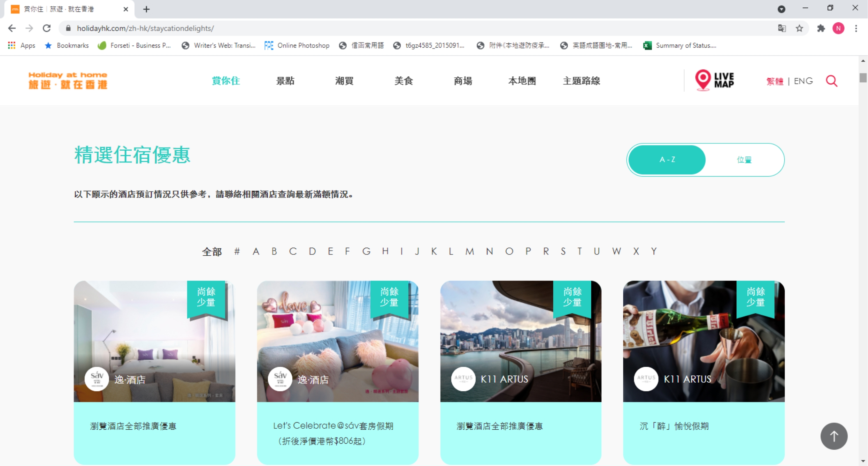Filter hotels by 全部

tap(211, 252)
